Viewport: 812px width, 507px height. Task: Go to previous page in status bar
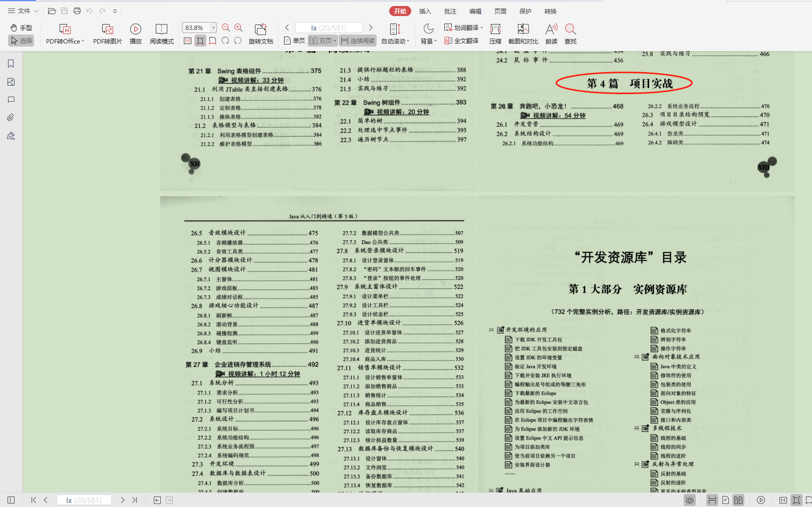pos(46,500)
